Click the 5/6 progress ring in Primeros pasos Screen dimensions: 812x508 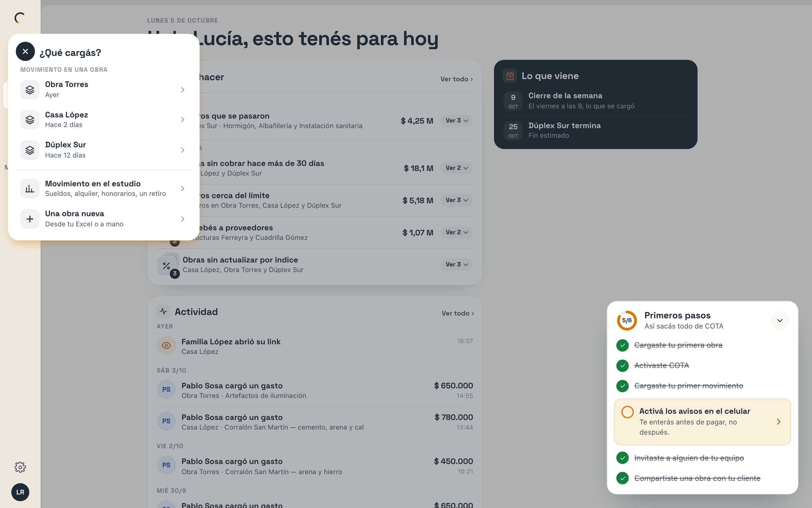point(627,321)
